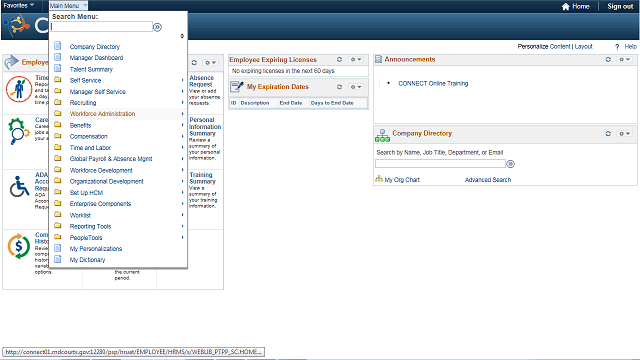
Task: Open the Absence Request link
Action: pyautogui.click(x=201, y=81)
